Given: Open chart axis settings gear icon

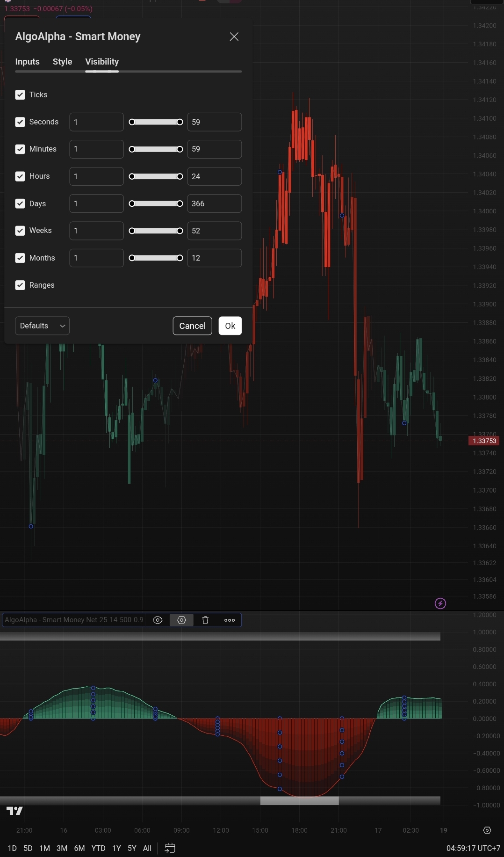Looking at the screenshot, I should pyautogui.click(x=487, y=830).
